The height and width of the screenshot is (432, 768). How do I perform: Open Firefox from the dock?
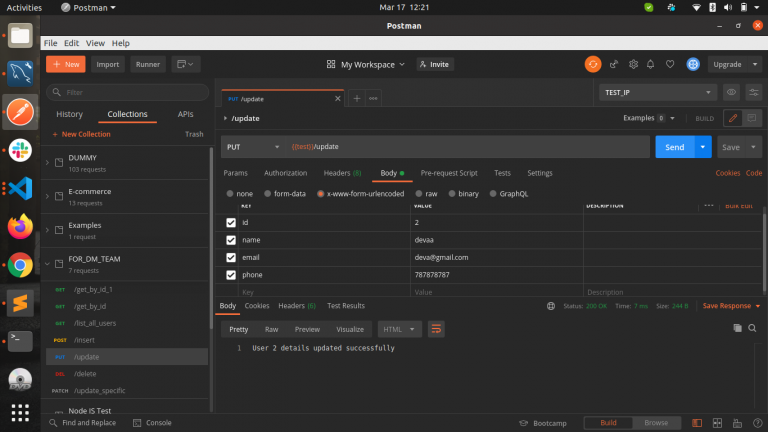(20, 226)
